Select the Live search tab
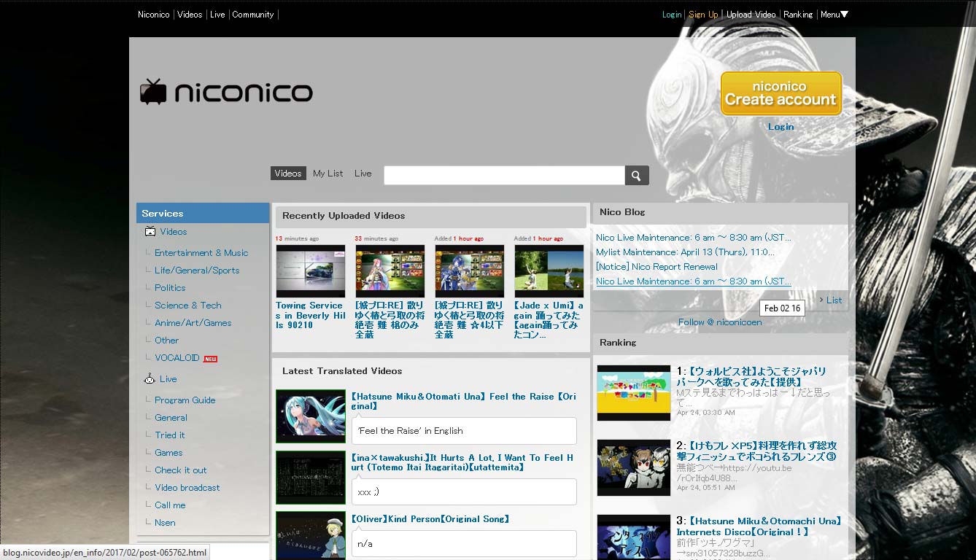 (x=363, y=174)
